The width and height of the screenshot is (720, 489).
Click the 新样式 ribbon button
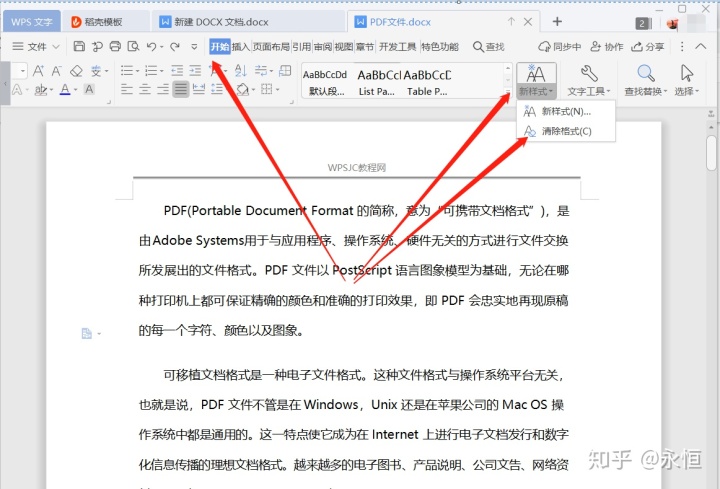click(536, 80)
